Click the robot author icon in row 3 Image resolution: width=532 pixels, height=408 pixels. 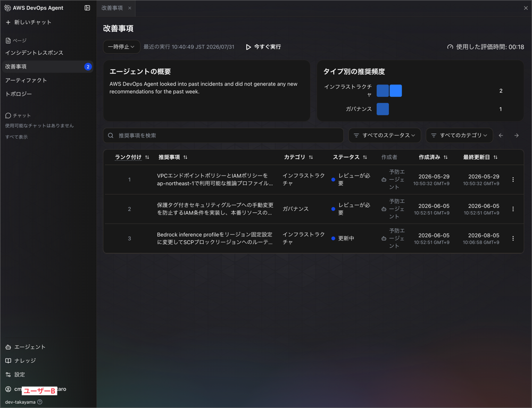pyautogui.click(x=384, y=238)
